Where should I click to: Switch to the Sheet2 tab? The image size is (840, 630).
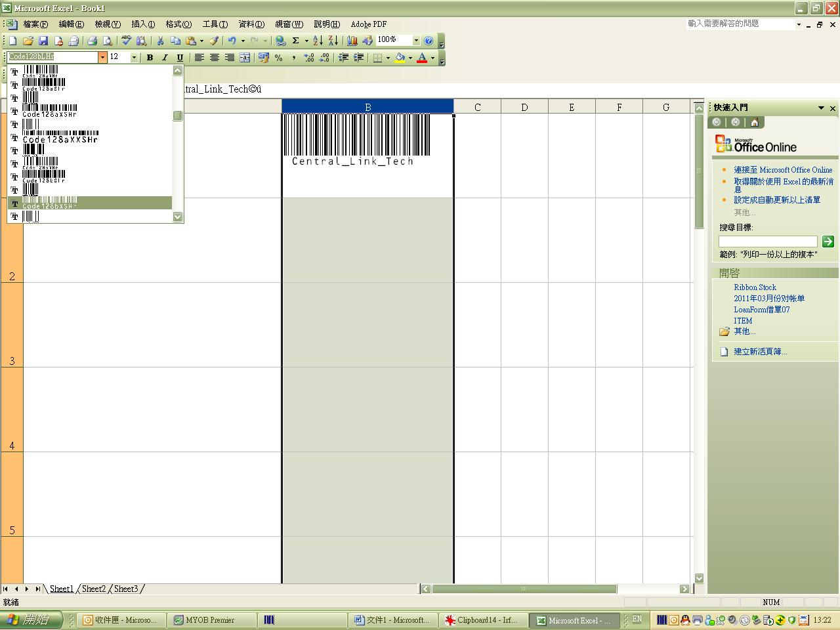(94, 589)
